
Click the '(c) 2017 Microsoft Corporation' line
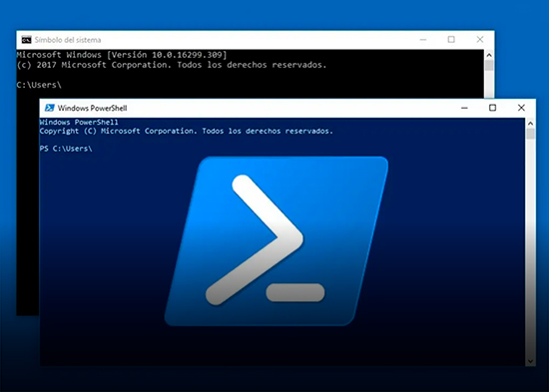(x=172, y=65)
